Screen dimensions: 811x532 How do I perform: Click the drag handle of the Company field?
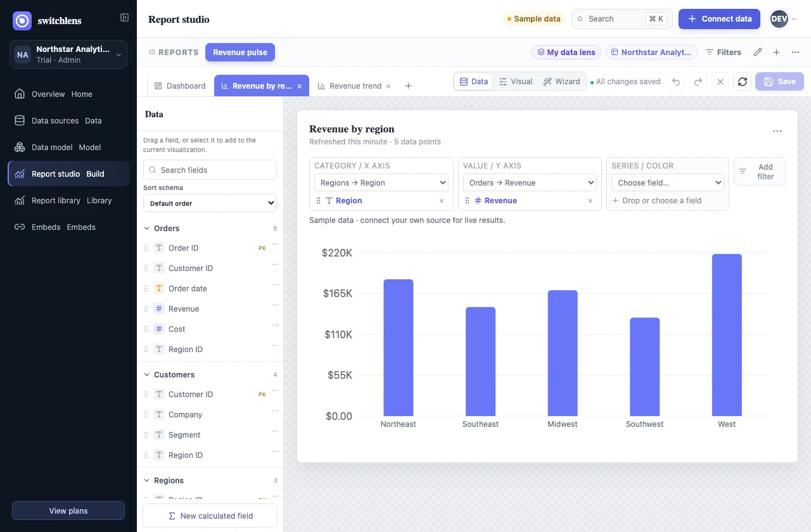[x=146, y=415]
